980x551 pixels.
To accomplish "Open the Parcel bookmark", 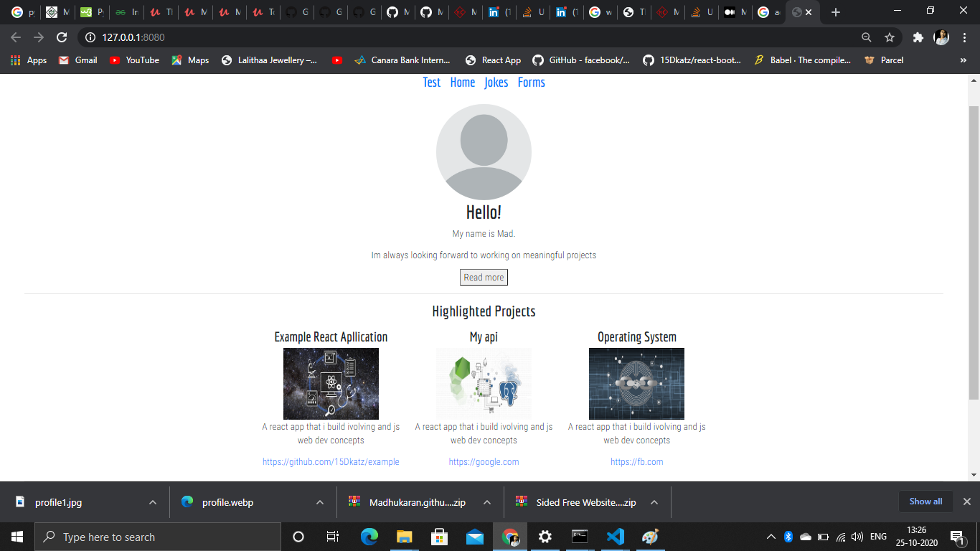I will (884, 60).
